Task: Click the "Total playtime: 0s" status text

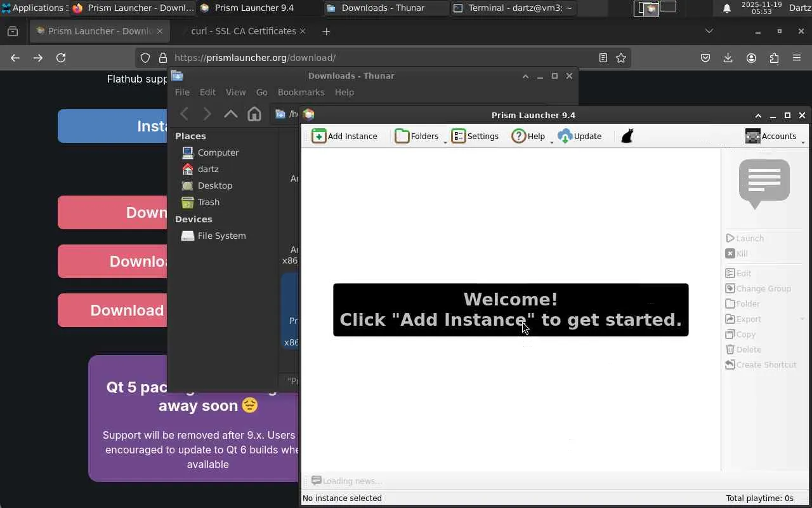Action: [759, 498]
